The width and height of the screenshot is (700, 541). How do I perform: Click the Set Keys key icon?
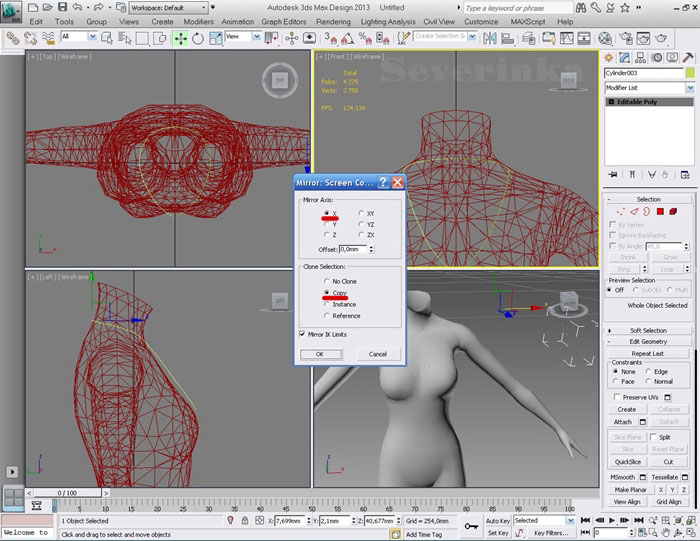click(471, 526)
